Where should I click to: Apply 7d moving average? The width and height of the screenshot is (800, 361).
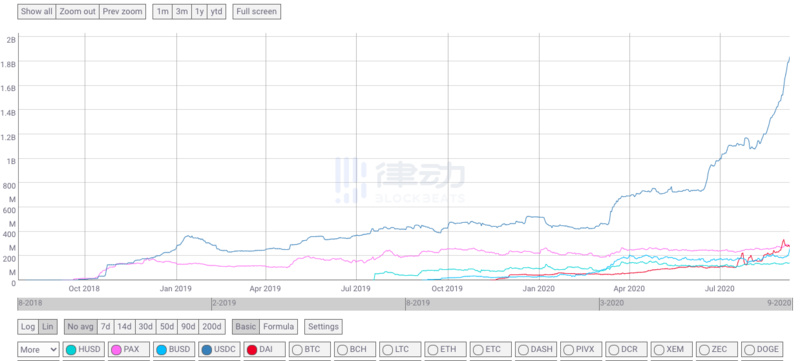(105, 326)
